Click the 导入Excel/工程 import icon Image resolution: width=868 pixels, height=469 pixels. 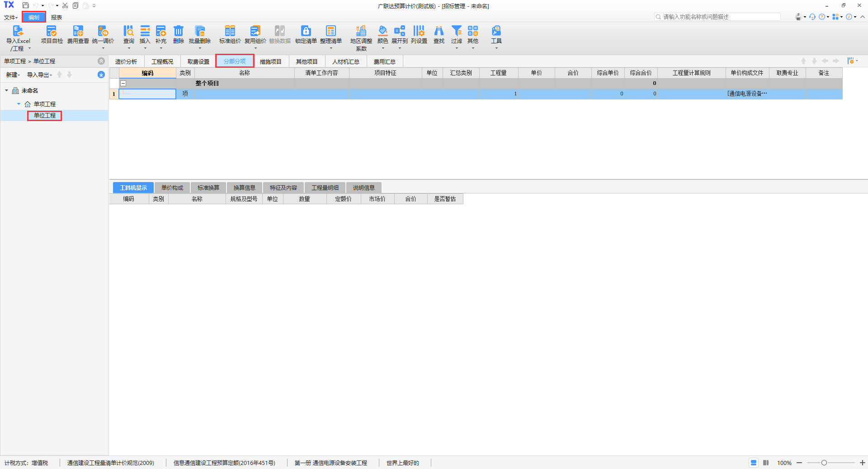pos(18,32)
